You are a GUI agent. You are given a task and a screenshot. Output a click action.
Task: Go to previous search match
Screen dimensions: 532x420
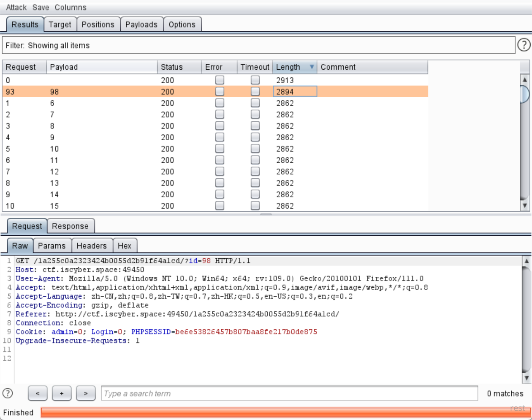coord(38,393)
